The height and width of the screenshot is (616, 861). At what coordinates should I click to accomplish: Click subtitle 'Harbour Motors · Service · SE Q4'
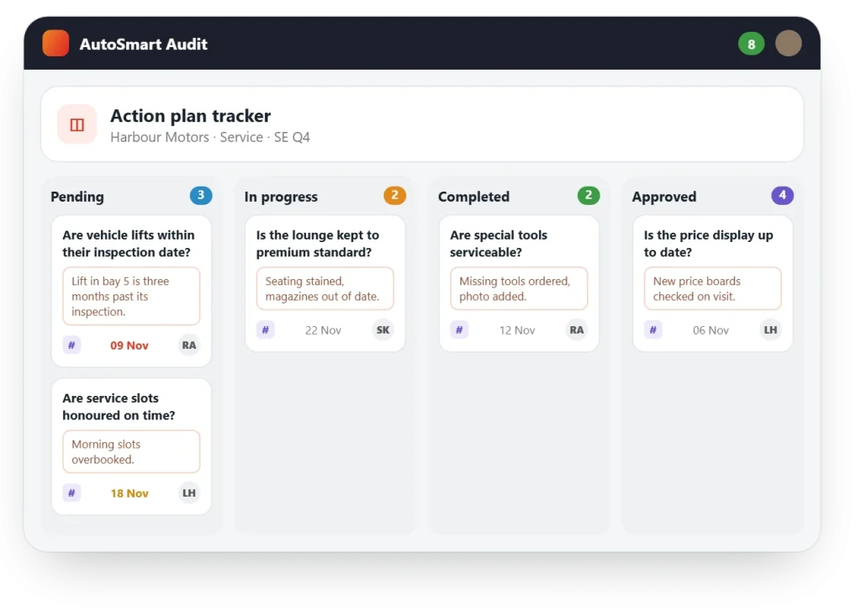click(209, 137)
